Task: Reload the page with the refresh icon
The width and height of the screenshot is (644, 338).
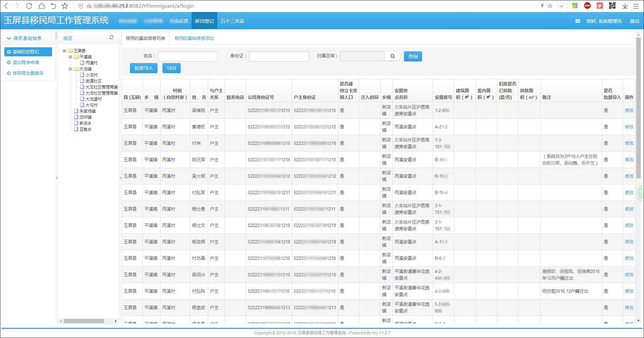Action: pyautogui.click(x=29, y=6)
